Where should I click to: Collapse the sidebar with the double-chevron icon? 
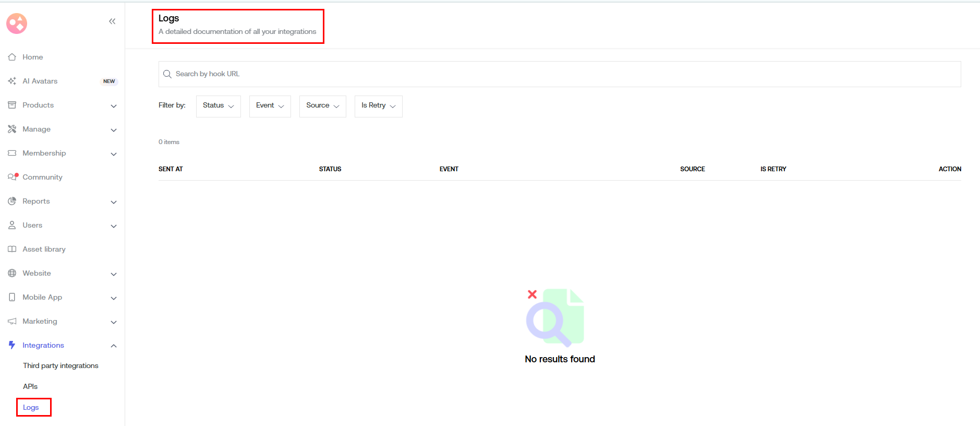click(112, 21)
